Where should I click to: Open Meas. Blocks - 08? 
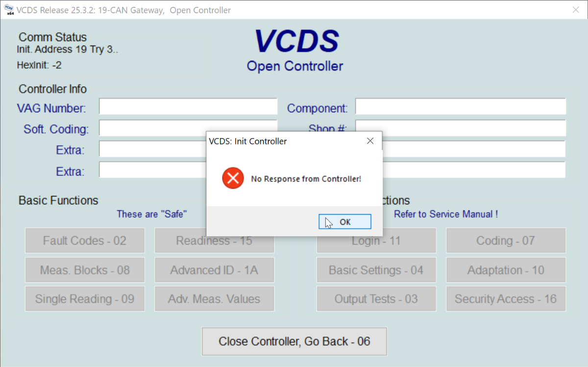click(85, 270)
